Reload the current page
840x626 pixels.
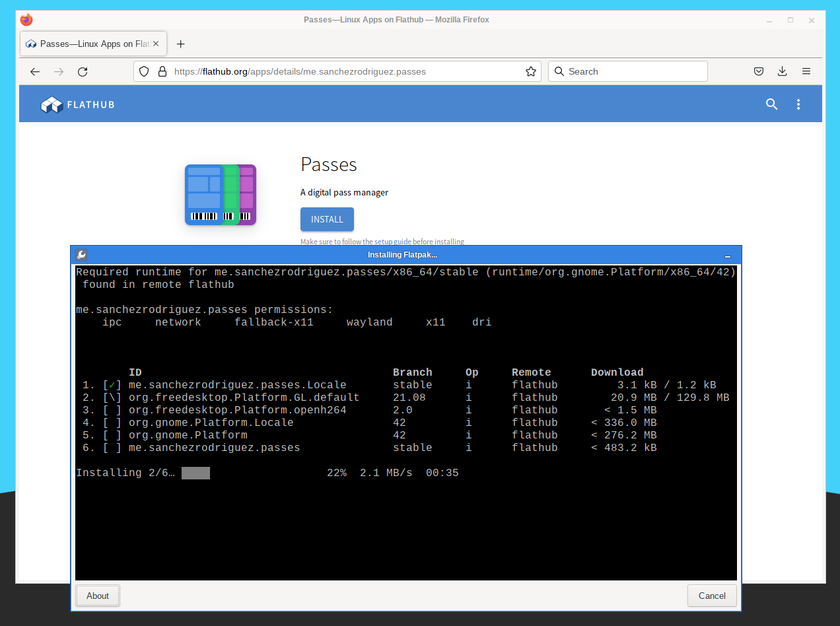tap(83, 71)
